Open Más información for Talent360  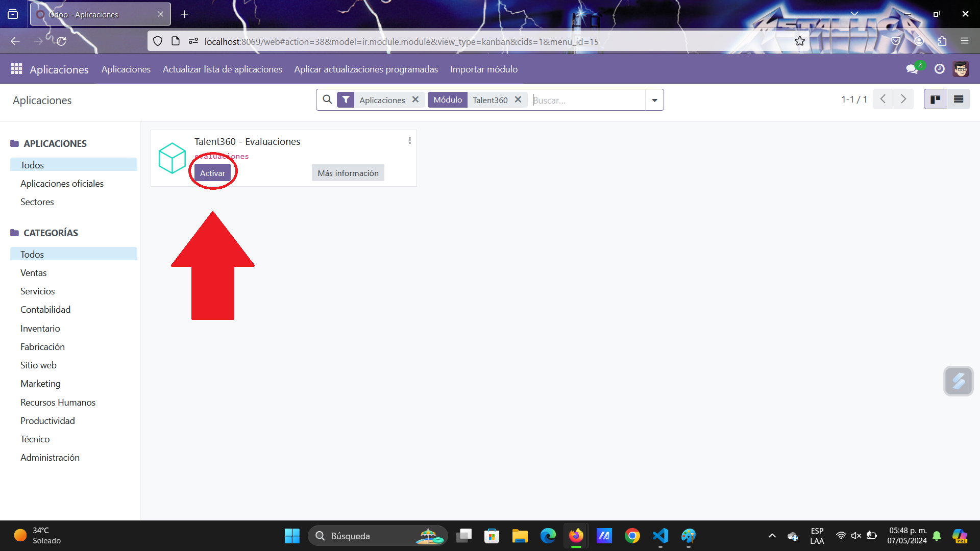(348, 173)
